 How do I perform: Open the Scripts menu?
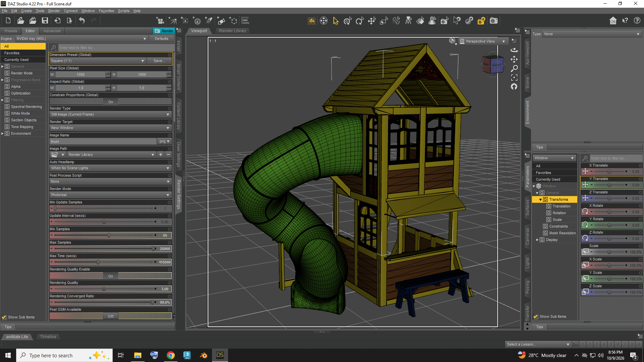point(123,11)
